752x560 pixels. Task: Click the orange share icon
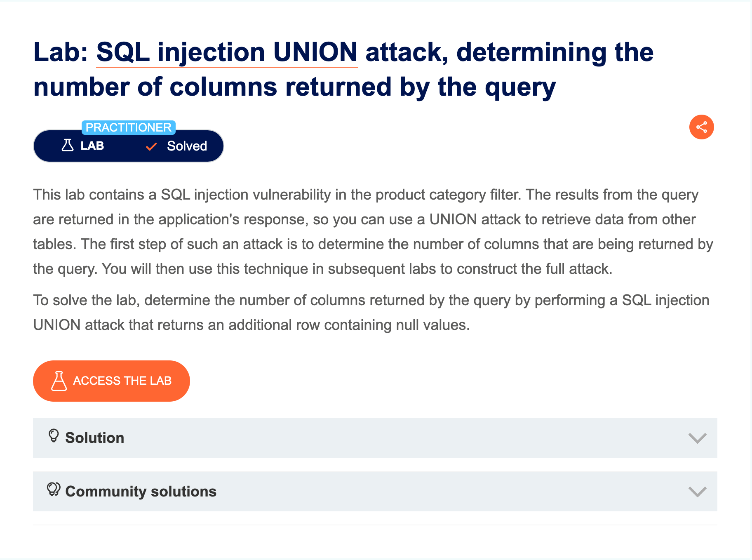coord(701,127)
